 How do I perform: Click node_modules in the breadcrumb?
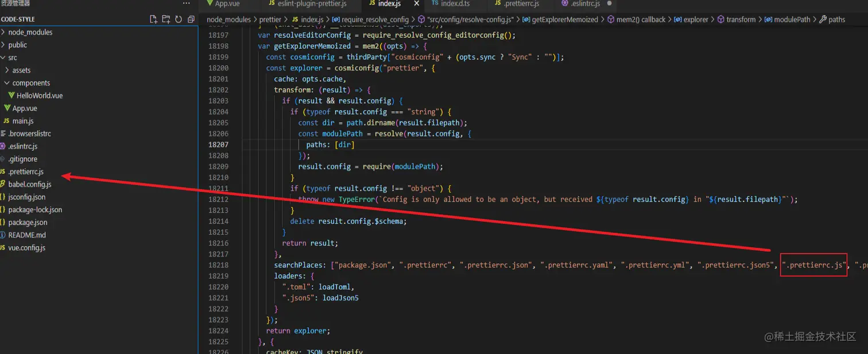click(228, 20)
